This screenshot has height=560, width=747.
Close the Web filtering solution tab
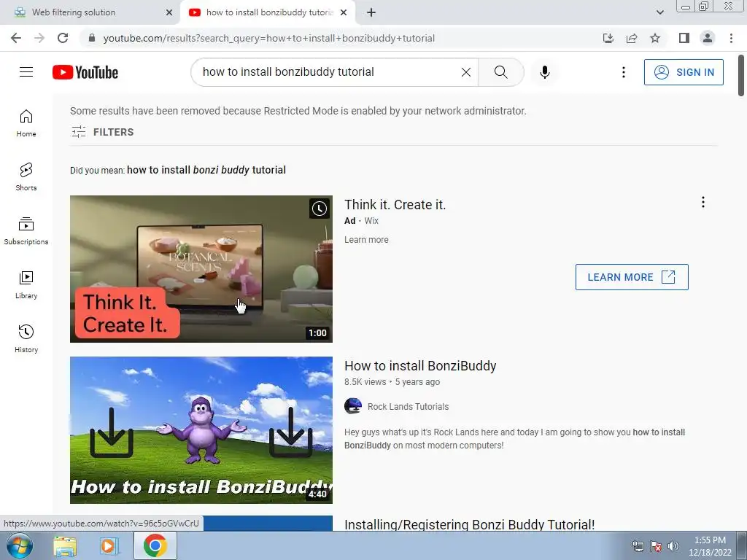169,12
